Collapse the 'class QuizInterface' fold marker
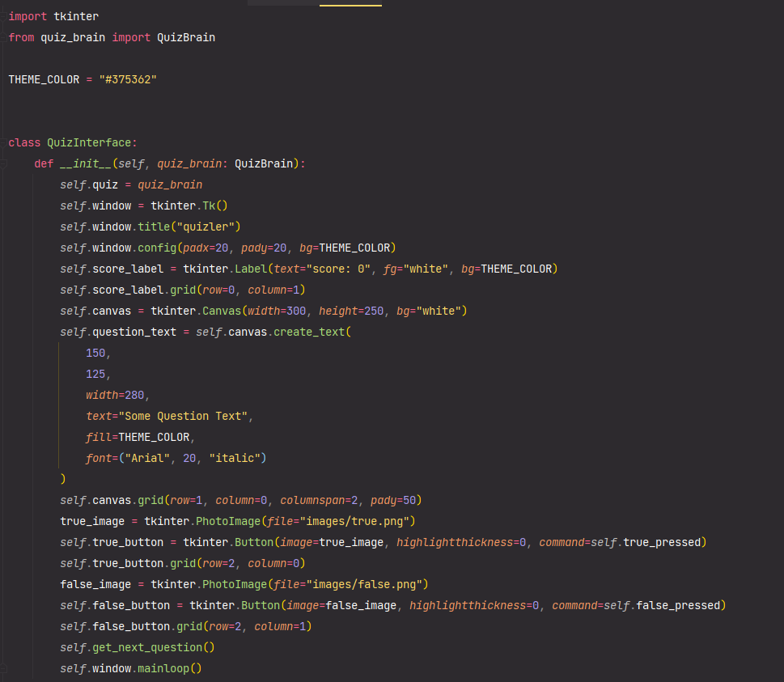 (x=3, y=143)
